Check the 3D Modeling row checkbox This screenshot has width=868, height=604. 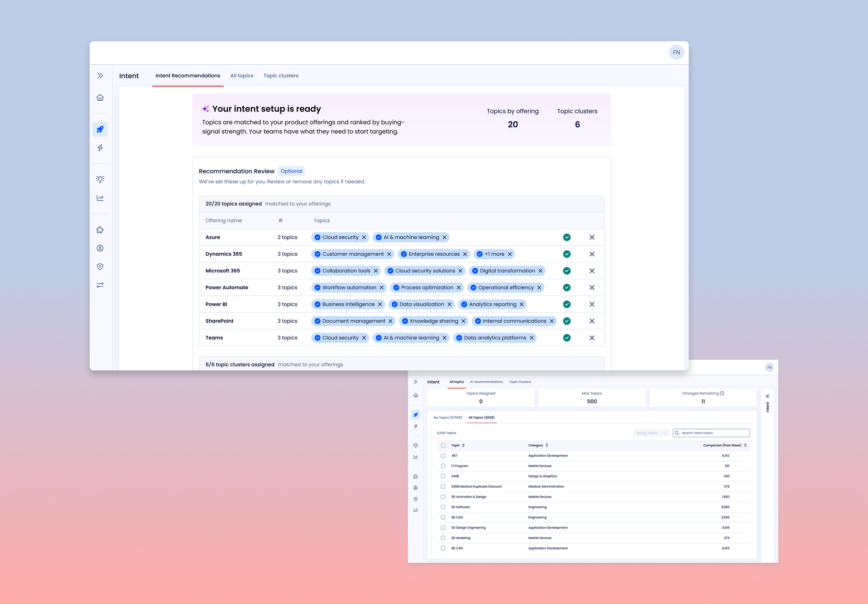click(x=443, y=538)
